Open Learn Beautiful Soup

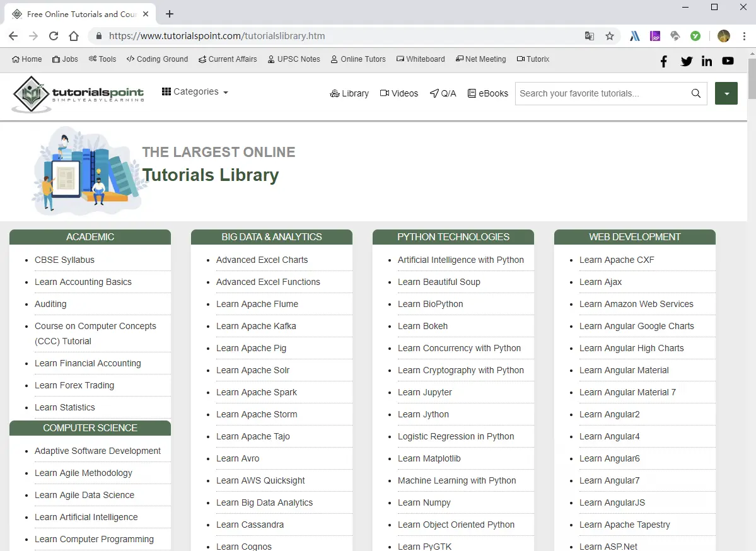[x=439, y=282]
